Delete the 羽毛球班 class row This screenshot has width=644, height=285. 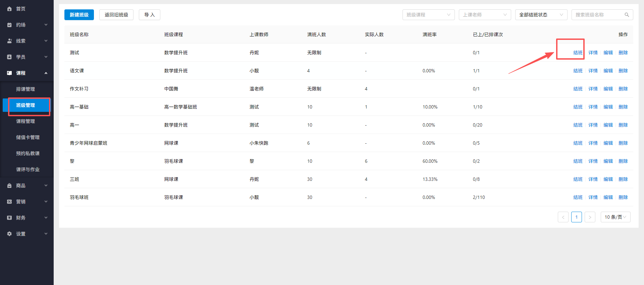(x=623, y=197)
